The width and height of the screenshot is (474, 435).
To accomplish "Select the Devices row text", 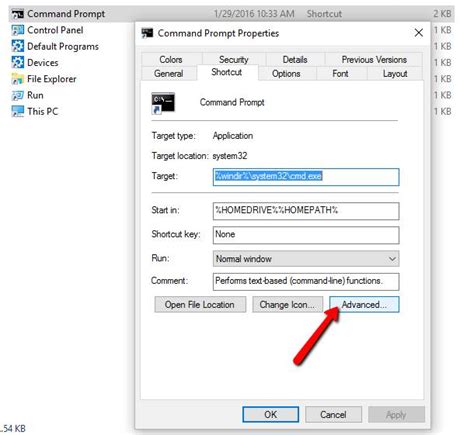I will [x=43, y=63].
